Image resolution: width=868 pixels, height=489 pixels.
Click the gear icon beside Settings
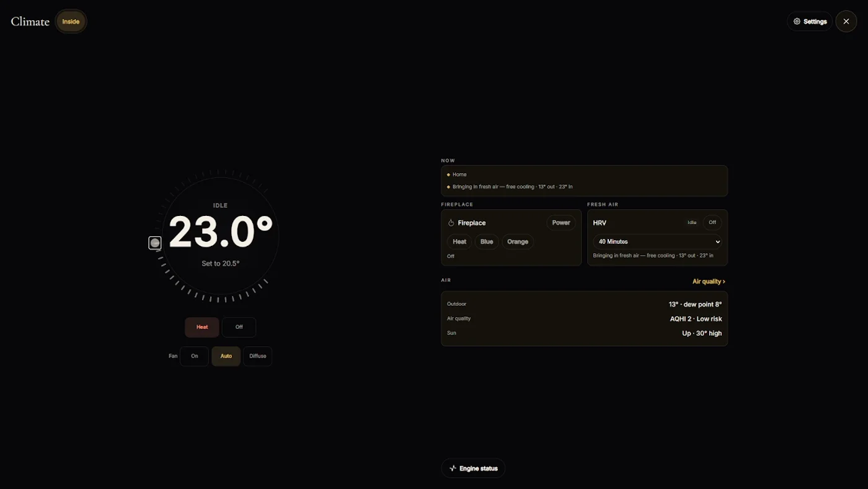pos(797,21)
